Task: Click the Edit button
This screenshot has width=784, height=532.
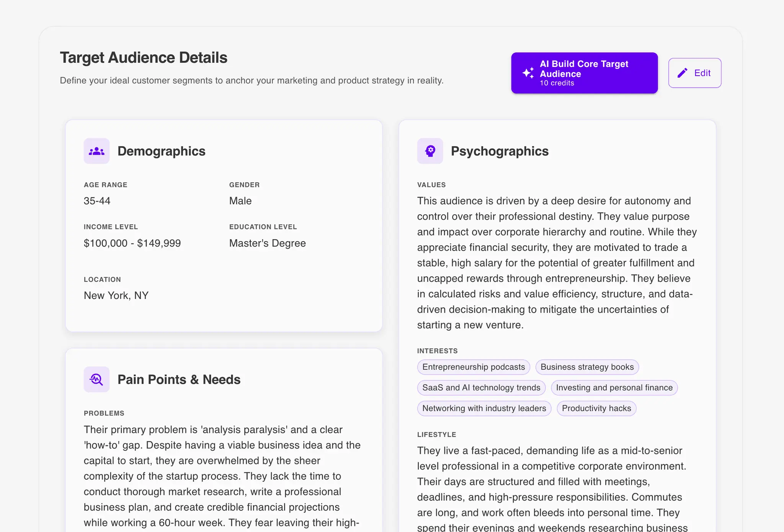Action: pos(694,73)
